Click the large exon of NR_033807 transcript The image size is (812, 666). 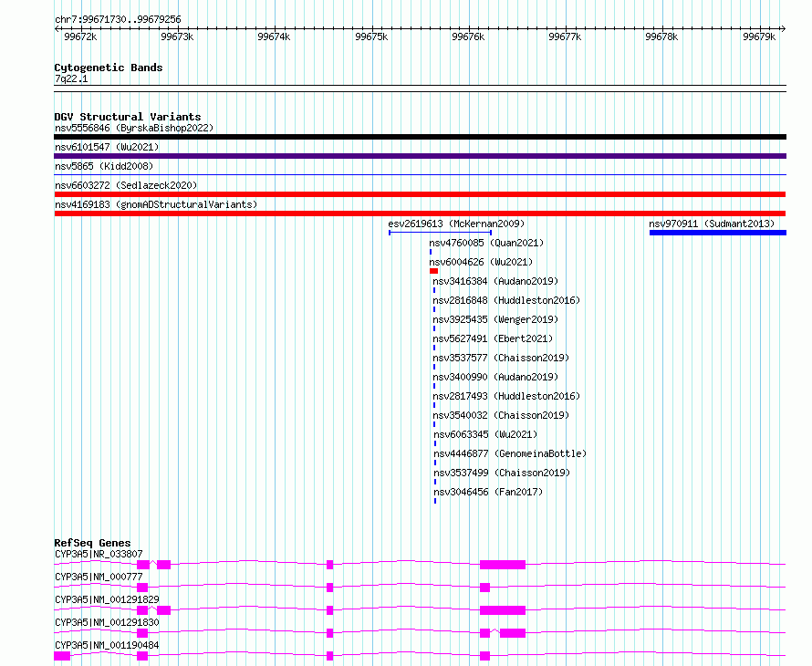click(x=503, y=565)
